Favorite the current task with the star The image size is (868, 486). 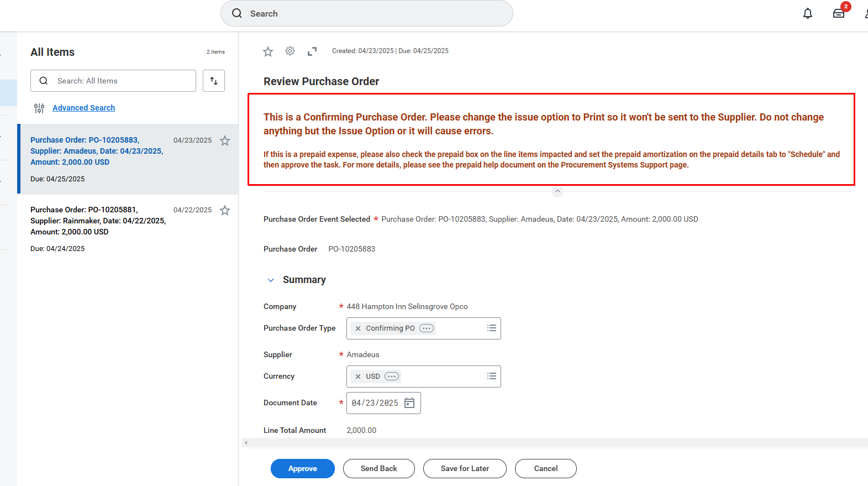tap(268, 51)
